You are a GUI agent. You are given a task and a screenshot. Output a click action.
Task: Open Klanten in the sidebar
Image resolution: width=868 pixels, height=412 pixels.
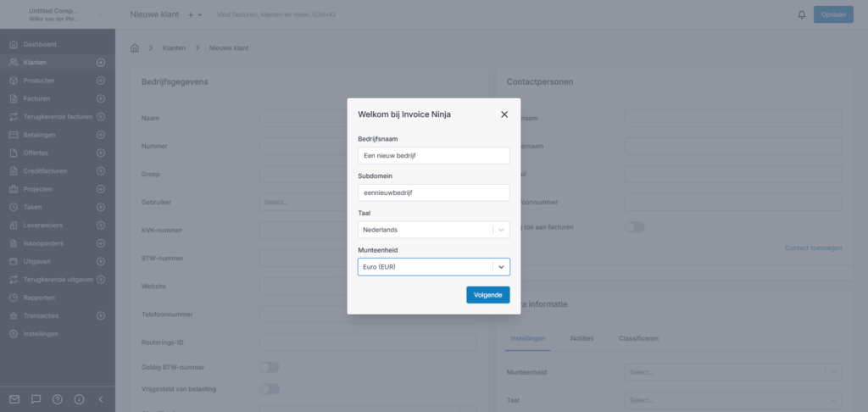(35, 63)
